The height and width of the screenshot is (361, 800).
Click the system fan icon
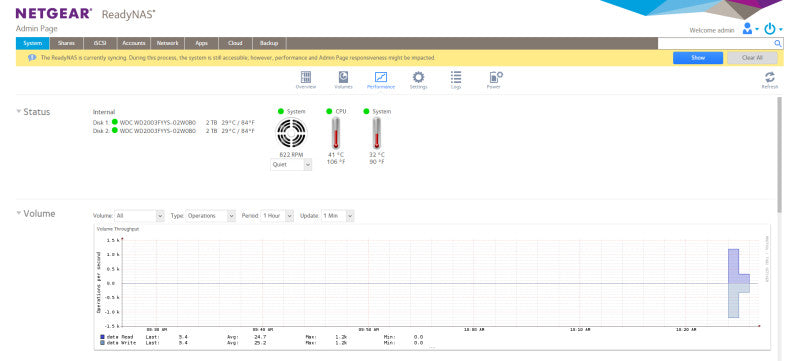click(291, 133)
